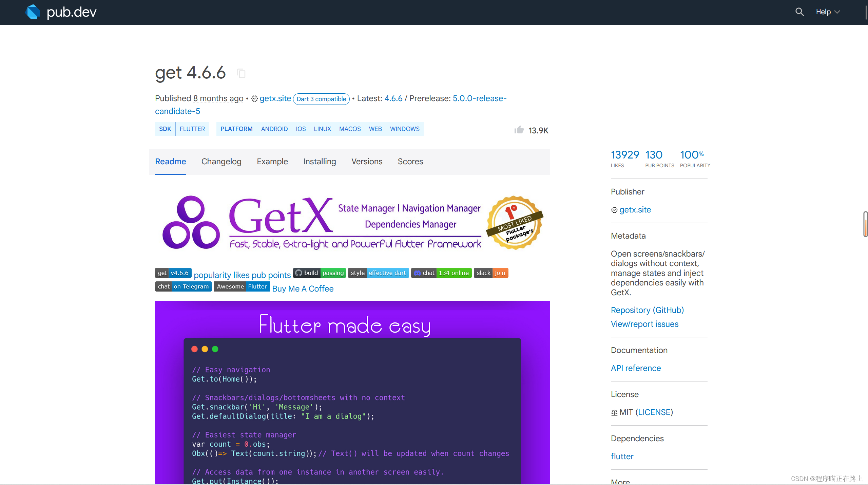Expand the Help dropdown menu
The image size is (868, 485).
click(828, 12)
